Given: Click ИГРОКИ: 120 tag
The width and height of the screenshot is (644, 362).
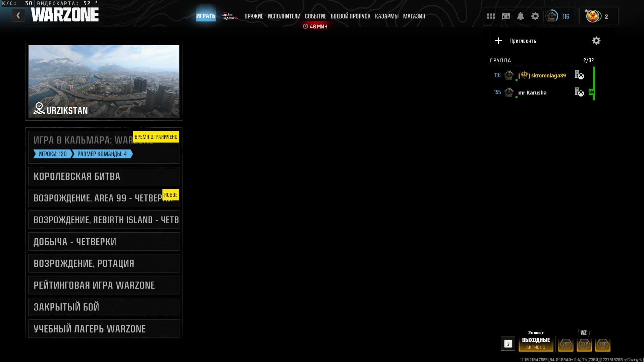Looking at the screenshot, I should pyautogui.click(x=52, y=154).
